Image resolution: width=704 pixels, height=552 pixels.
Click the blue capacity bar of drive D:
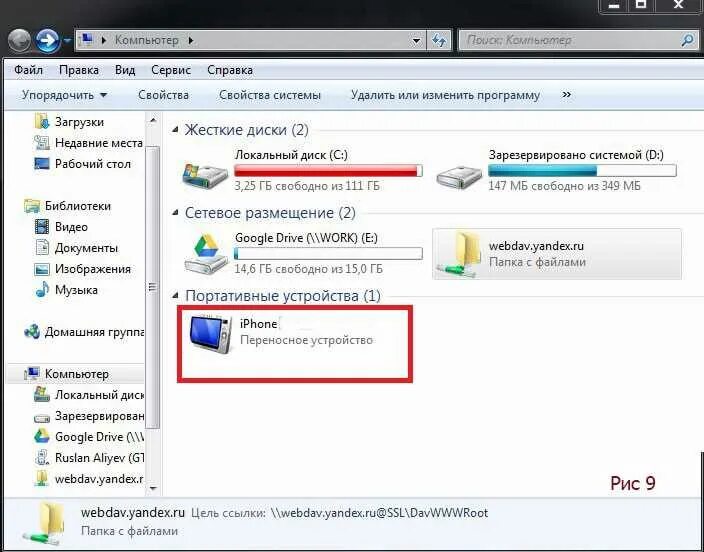[x=582, y=171]
